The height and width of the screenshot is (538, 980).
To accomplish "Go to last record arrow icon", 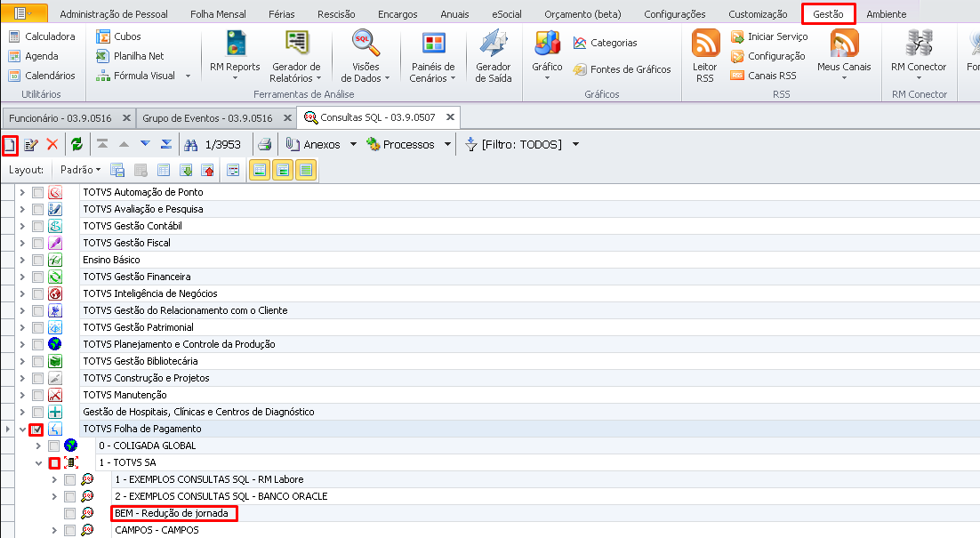I will pos(166,144).
